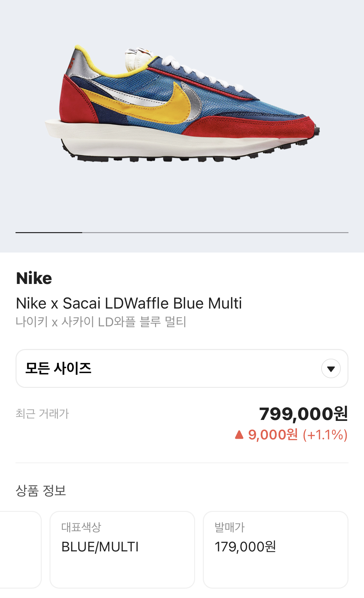Click the red upward triangle price icon

click(239, 434)
